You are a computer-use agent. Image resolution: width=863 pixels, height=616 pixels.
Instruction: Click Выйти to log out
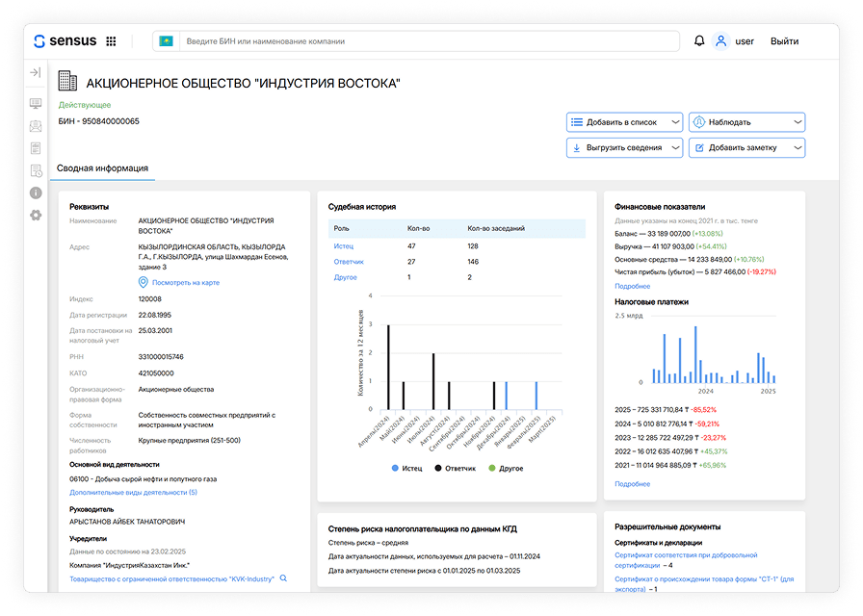tap(784, 41)
